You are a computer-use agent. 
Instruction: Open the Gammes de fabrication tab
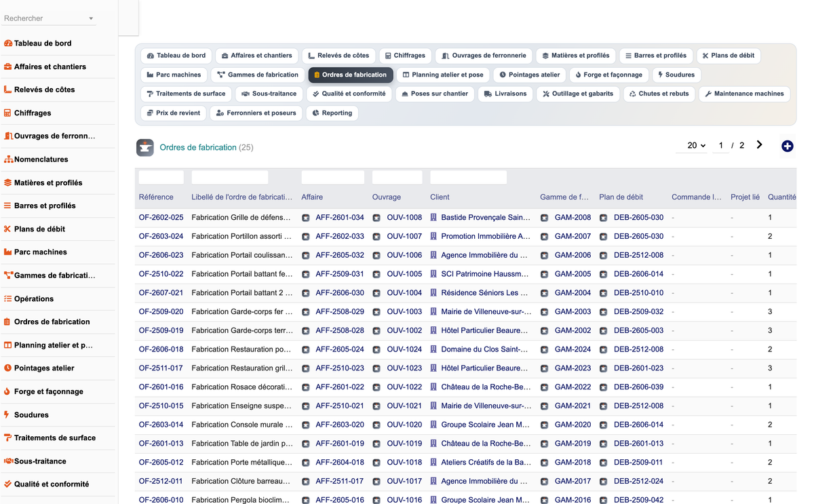[x=258, y=75]
